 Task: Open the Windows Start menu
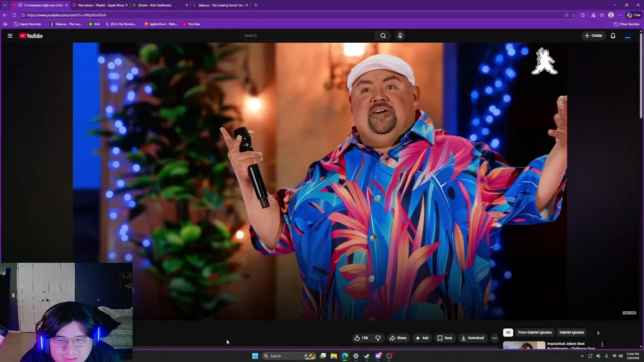(255, 356)
